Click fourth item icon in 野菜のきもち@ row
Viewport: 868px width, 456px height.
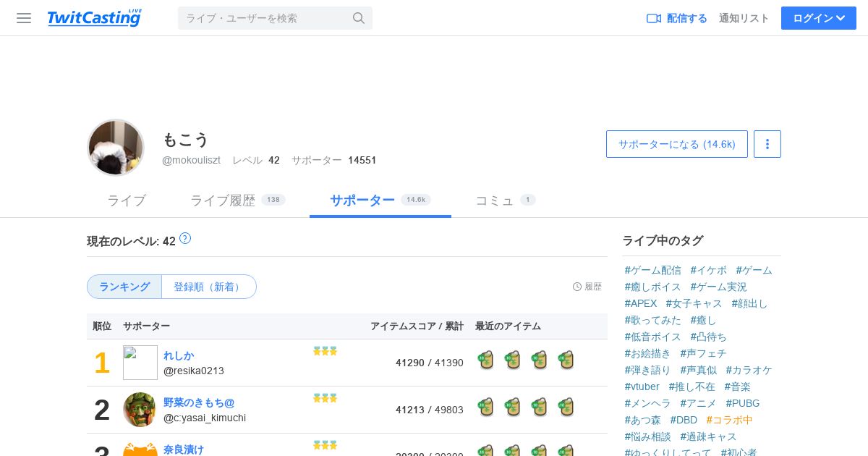(566, 407)
